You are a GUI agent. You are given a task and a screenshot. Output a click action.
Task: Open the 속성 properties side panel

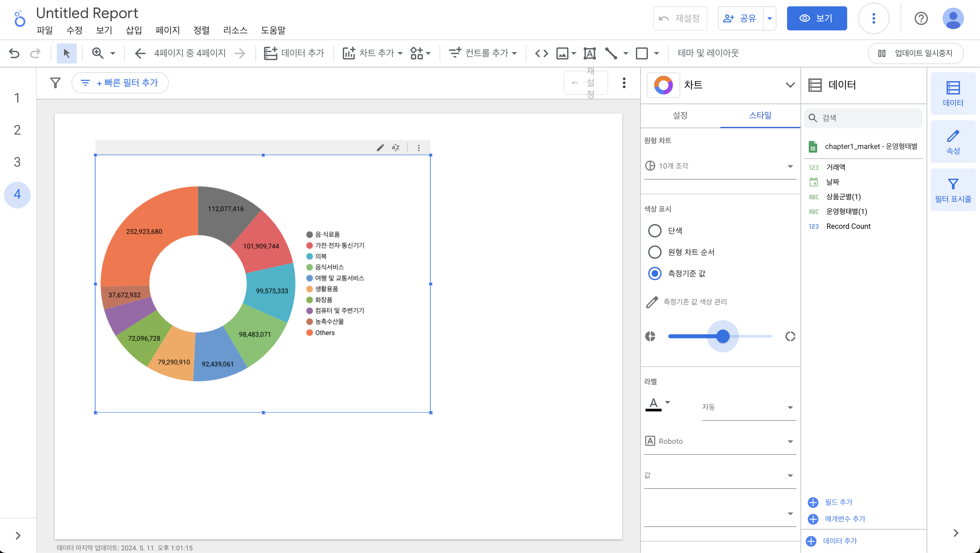pos(953,142)
